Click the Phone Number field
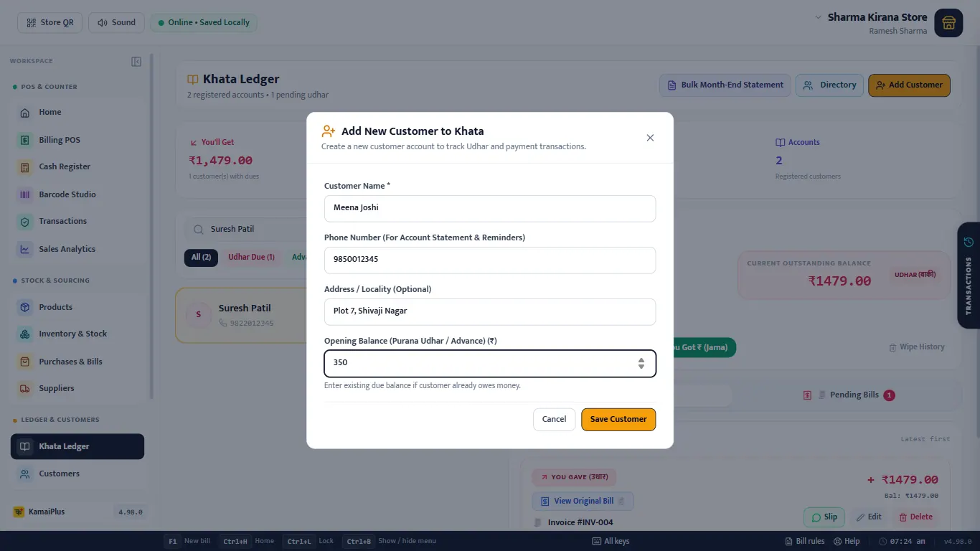Image resolution: width=980 pixels, height=551 pixels. click(490, 260)
